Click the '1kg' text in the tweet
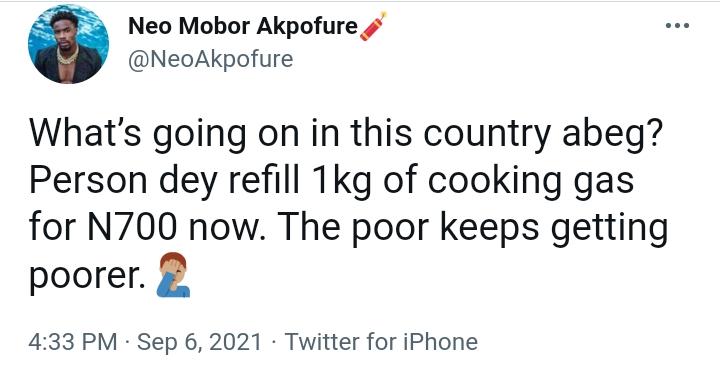Screen dimensions: 720x375 pyautogui.click(x=341, y=182)
